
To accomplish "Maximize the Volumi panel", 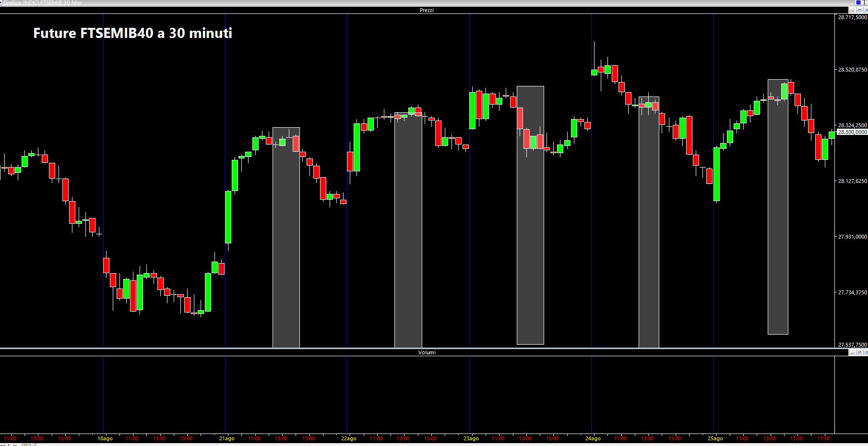I will point(858,353).
